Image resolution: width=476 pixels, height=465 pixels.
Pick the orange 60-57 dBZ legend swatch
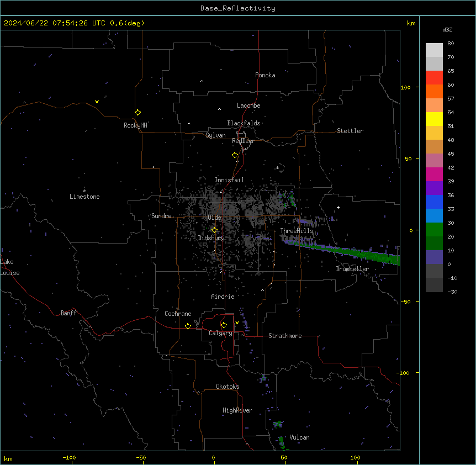click(434, 91)
